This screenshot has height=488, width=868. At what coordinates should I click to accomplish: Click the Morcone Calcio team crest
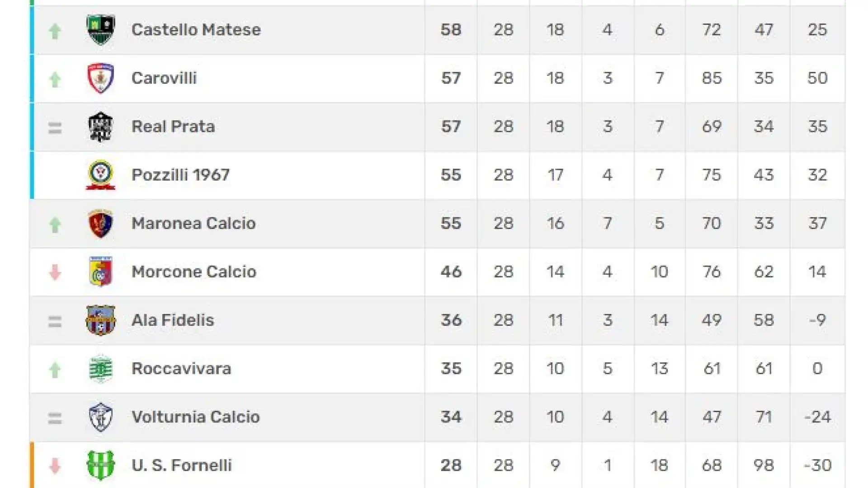click(x=100, y=272)
